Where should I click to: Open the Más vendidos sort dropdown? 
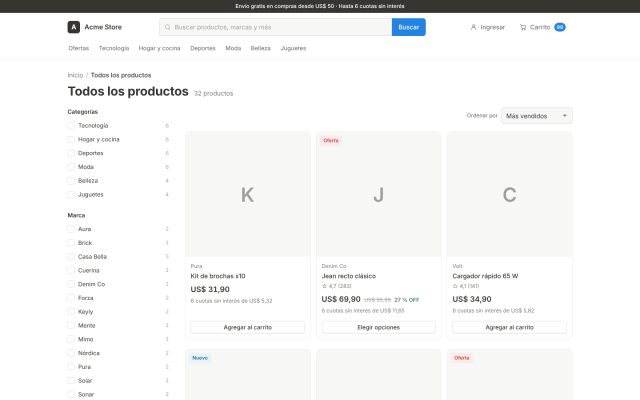(536, 116)
